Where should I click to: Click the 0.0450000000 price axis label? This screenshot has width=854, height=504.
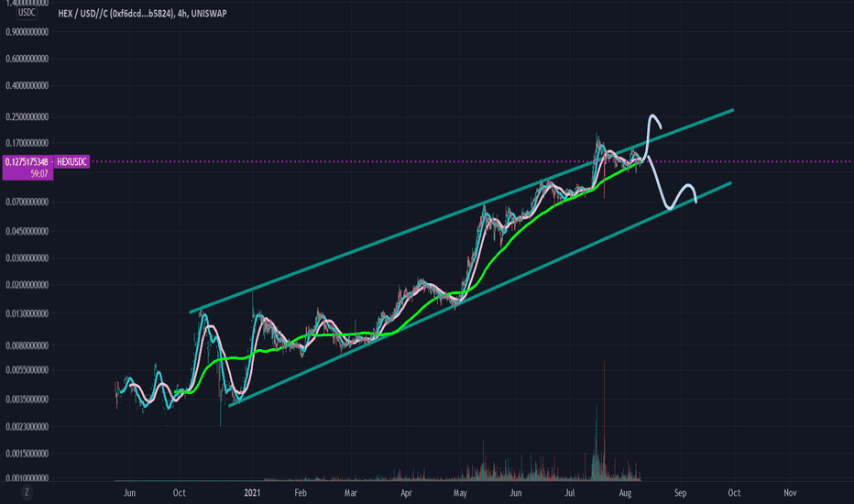click(x=27, y=231)
